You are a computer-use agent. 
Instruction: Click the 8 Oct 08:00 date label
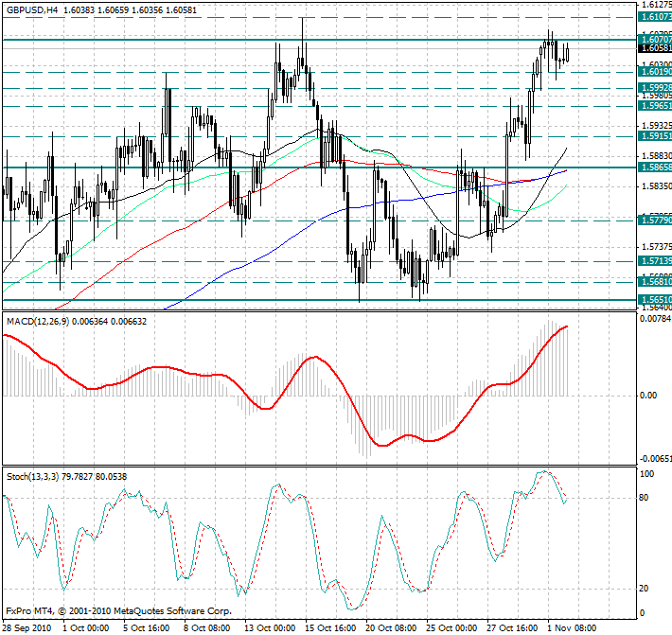coord(207,628)
